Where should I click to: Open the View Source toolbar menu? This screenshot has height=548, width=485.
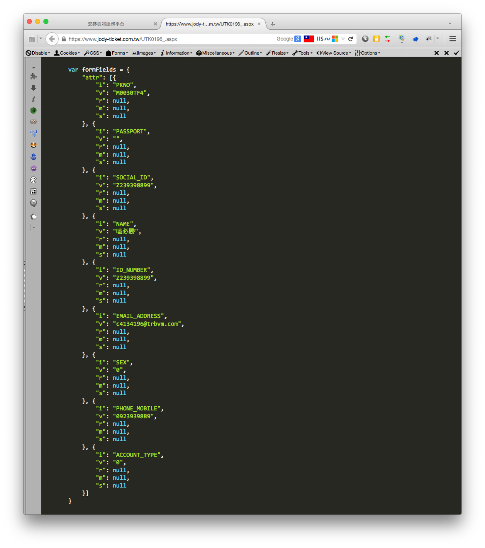[x=334, y=53]
